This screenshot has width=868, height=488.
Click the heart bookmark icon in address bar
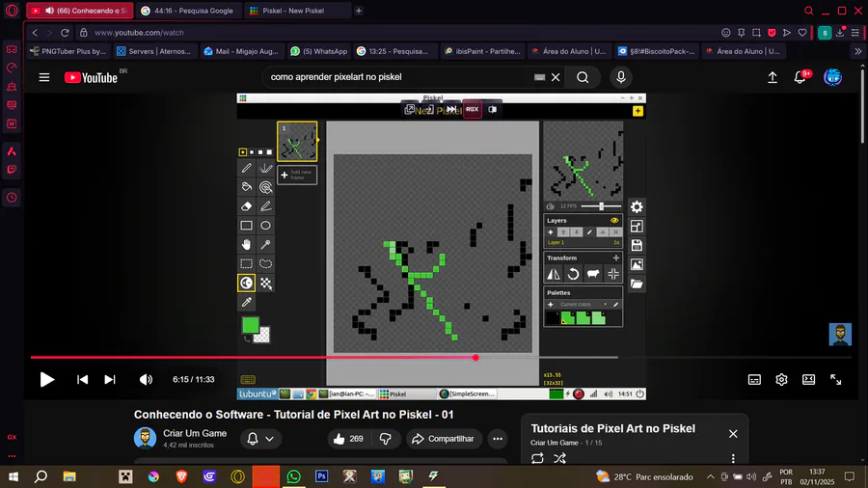tap(802, 33)
